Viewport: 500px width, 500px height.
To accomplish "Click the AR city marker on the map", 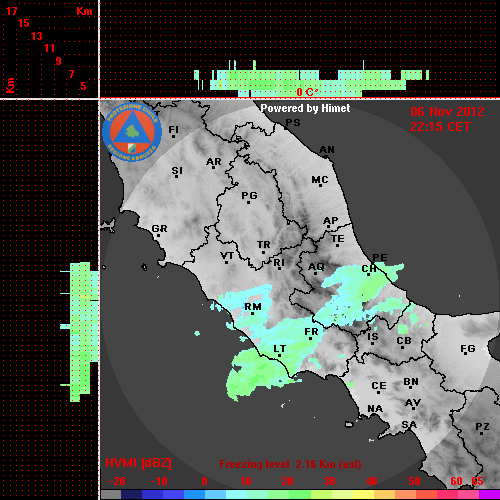I will point(213,167).
